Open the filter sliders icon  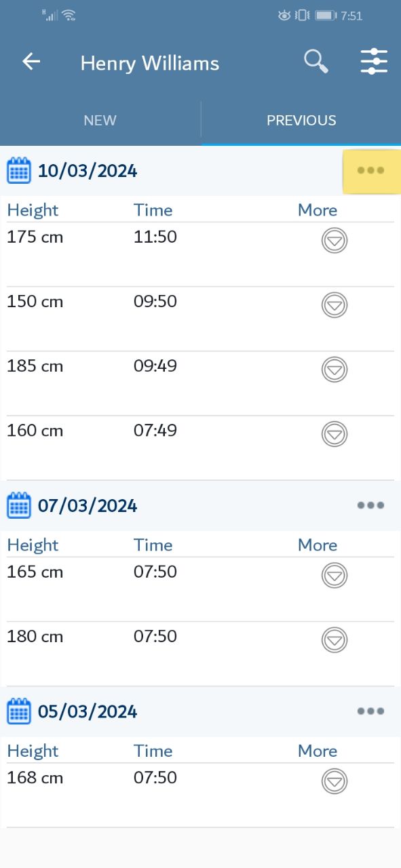click(374, 62)
